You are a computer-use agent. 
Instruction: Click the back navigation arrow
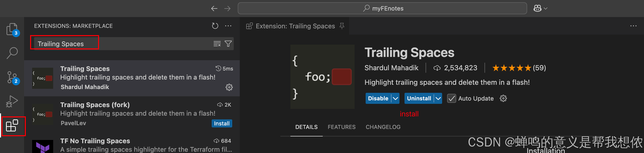tap(214, 8)
